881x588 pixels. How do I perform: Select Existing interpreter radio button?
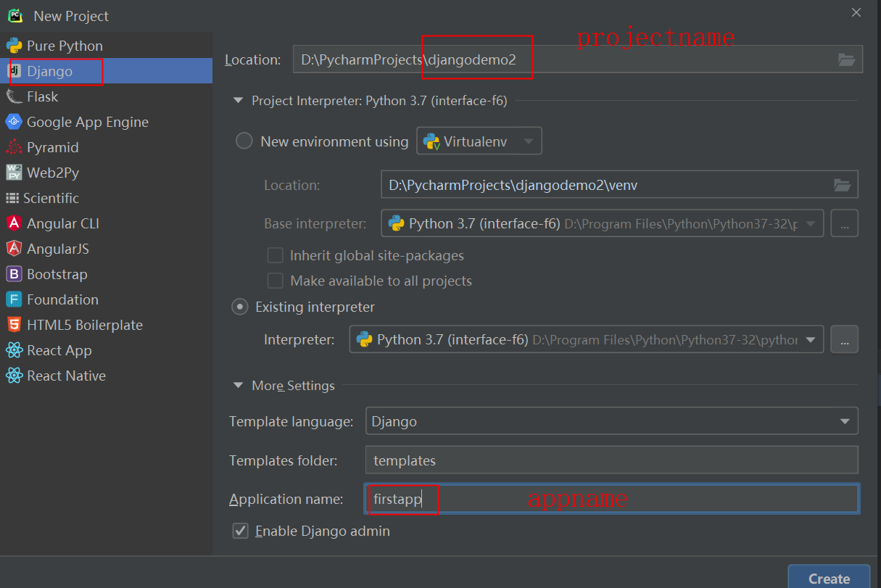pyautogui.click(x=239, y=307)
